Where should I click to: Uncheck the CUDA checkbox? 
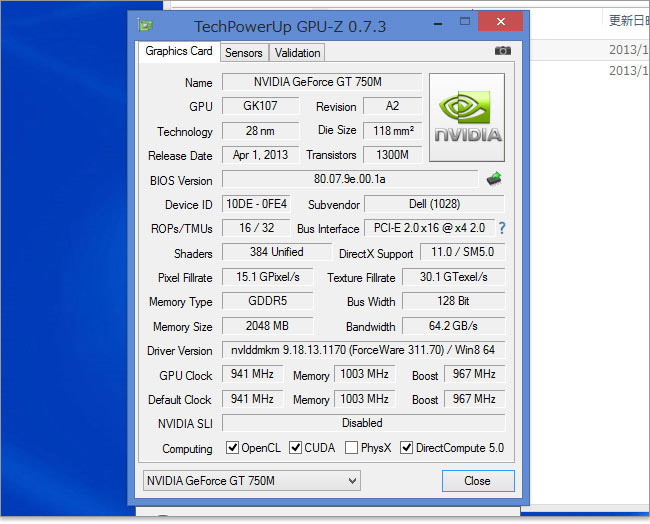[296, 448]
